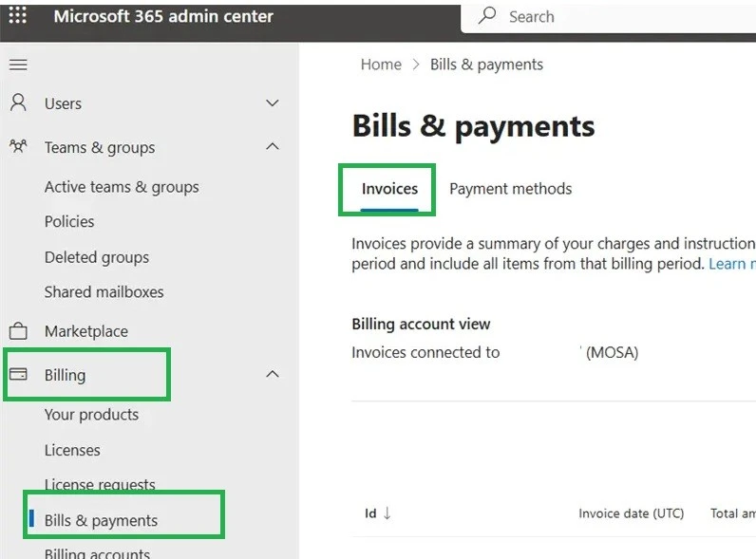Click the Marketplace shopping bag icon
This screenshot has height=559, width=756.
(x=18, y=331)
